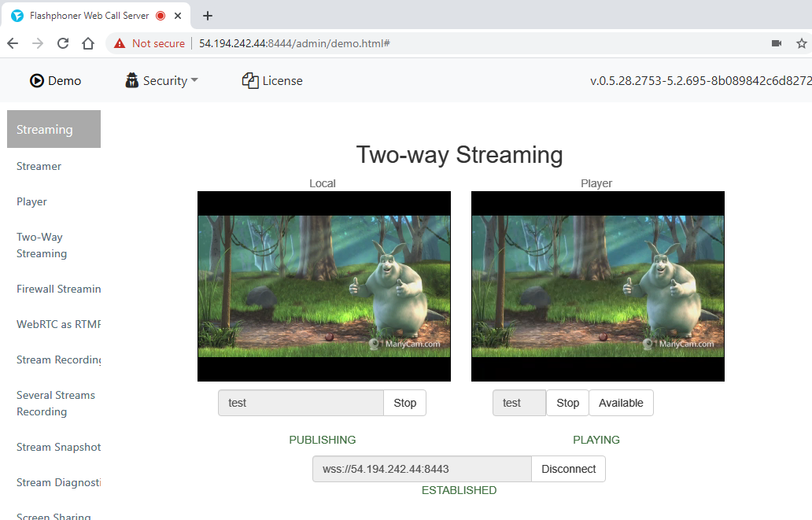Click the Not secure warning icon

coord(120,43)
